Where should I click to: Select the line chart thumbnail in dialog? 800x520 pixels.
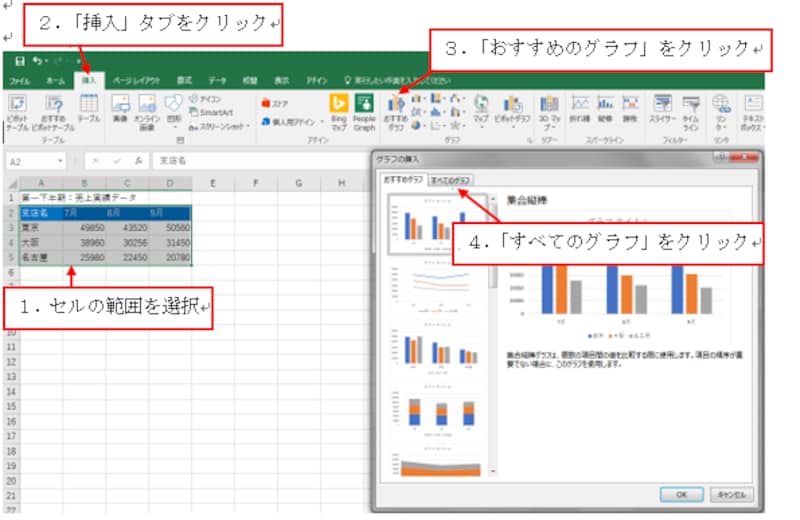tap(439, 287)
